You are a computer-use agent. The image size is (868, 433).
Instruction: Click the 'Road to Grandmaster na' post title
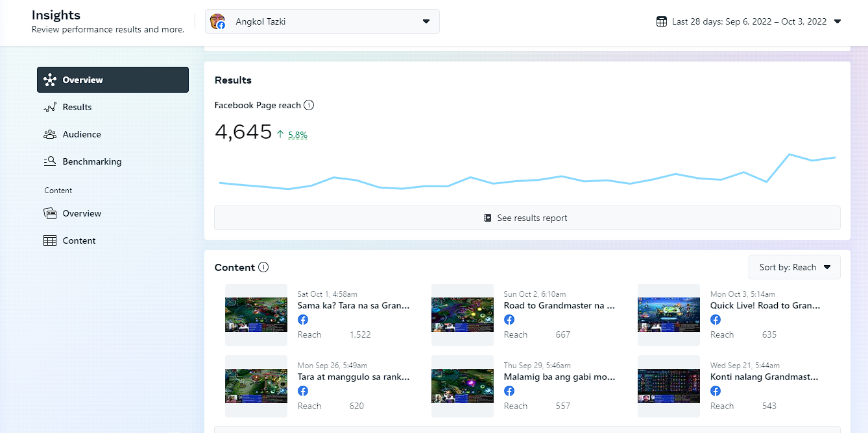point(560,305)
